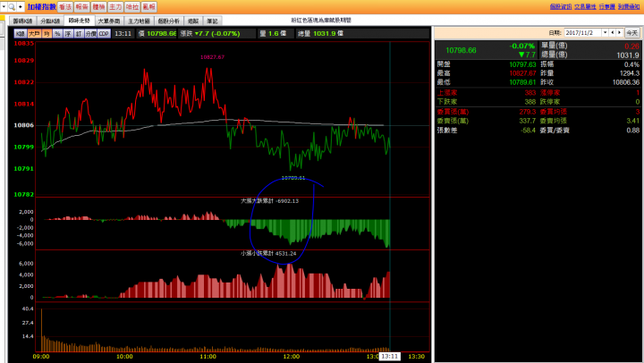Click the 昨量 1294.3 value
This screenshot has height=363, width=644.
pos(630,73)
